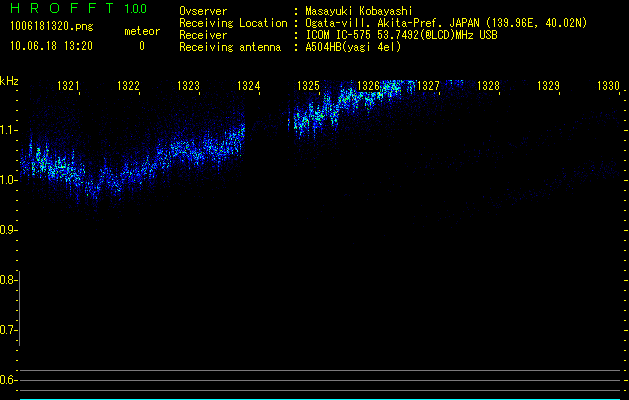Click the 0.9 kHz axis label
Viewport: 629px width, 400px height.
(x=8, y=230)
